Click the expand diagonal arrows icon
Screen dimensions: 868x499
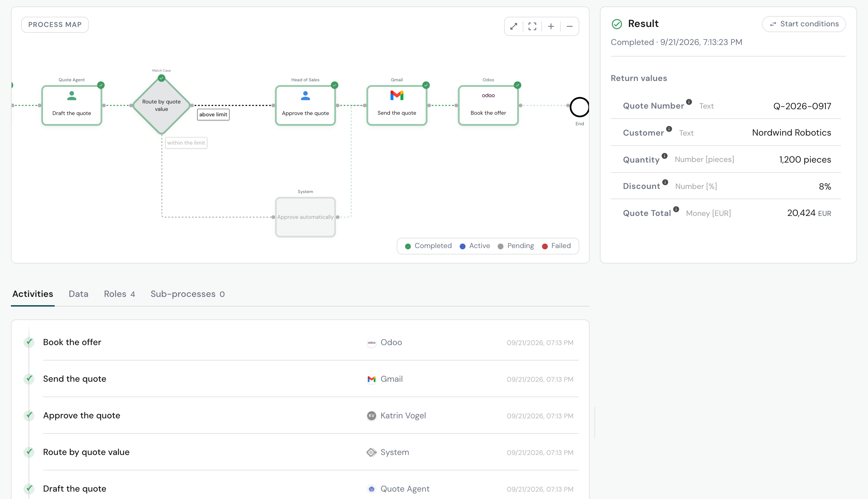click(x=513, y=26)
